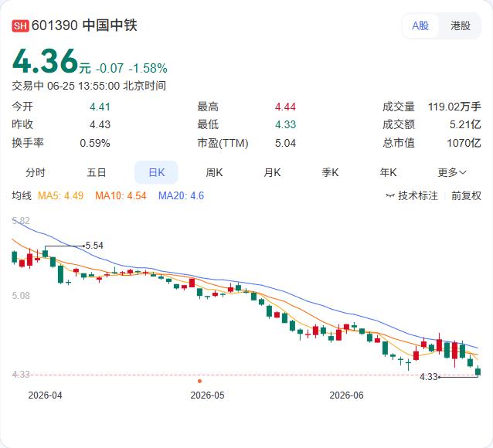Image resolution: width=493 pixels, height=448 pixels.
Task: Select the 季K chart tab
Action: (330, 172)
